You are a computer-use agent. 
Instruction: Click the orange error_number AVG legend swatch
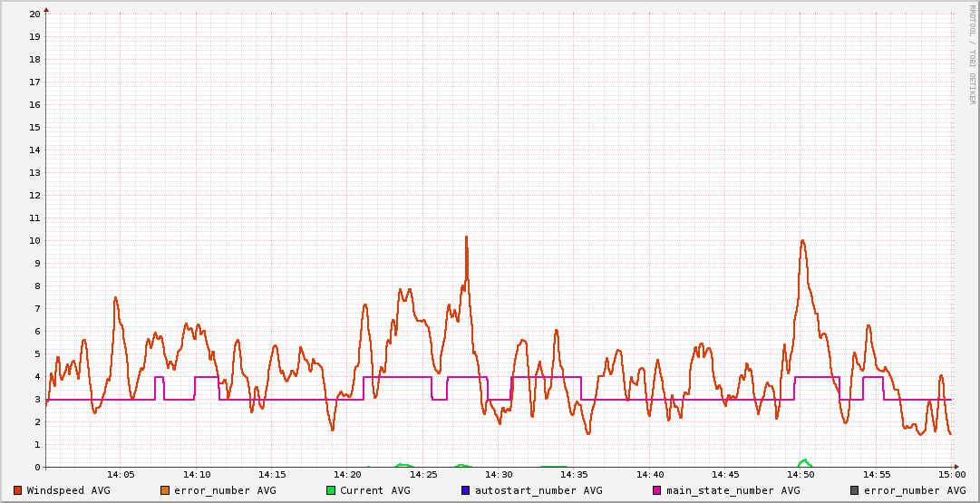tap(165, 490)
